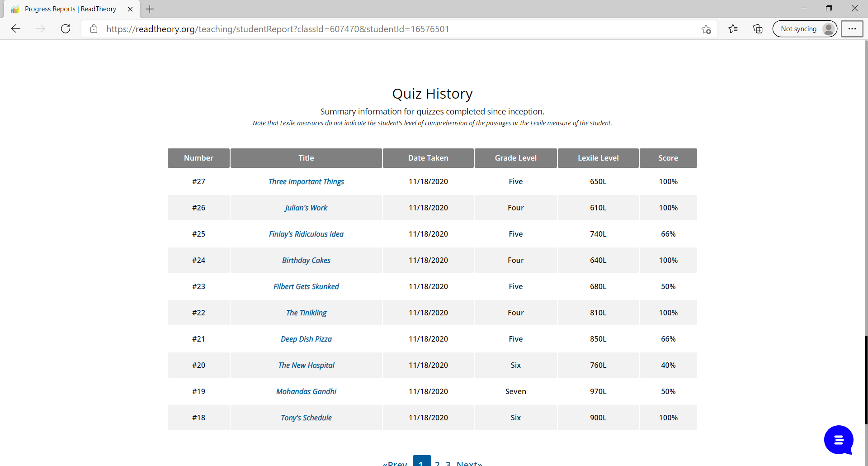Reload the ReadTheory page
The height and width of the screenshot is (466, 868).
coord(66,29)
